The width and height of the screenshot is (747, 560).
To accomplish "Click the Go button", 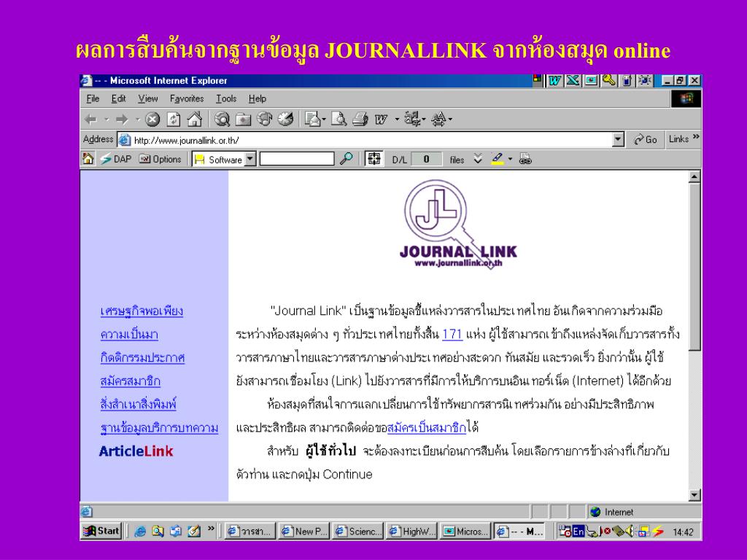I will tap(646, 139).
